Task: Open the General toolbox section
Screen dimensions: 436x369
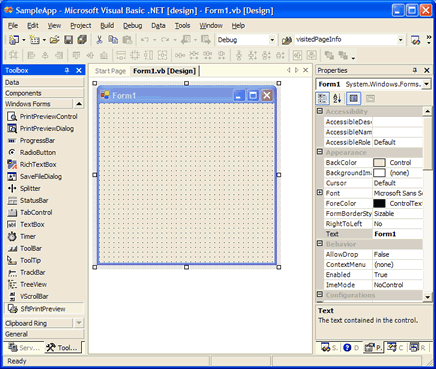Action: (x=44, y=334)
